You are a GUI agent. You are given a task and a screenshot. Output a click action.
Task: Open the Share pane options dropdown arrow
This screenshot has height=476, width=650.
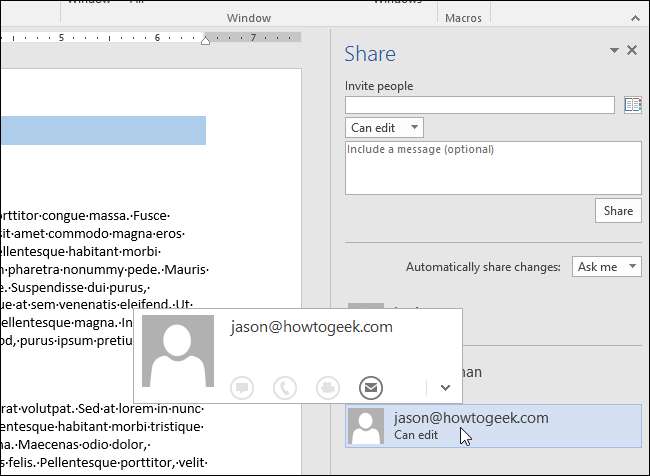(x=615, y=50)
